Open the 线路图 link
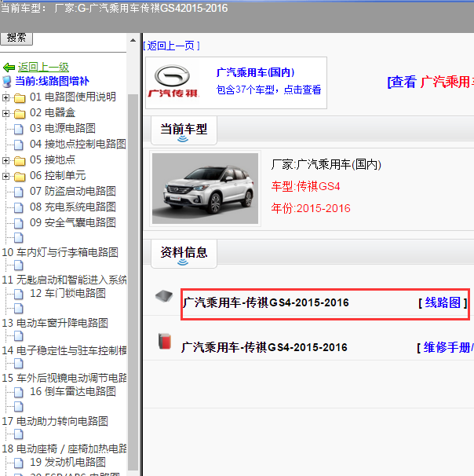 click(x=443, y=303)
